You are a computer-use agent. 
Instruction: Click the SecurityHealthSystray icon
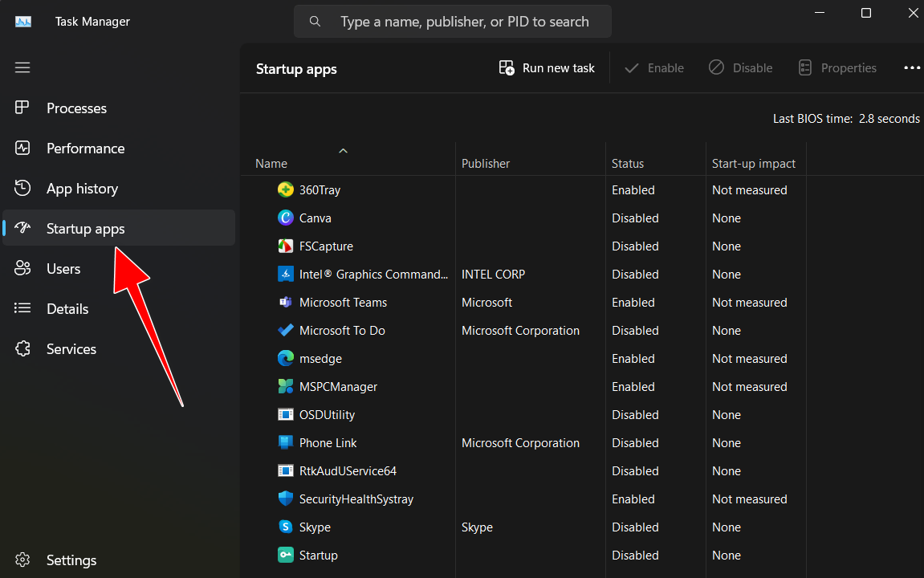286,499
